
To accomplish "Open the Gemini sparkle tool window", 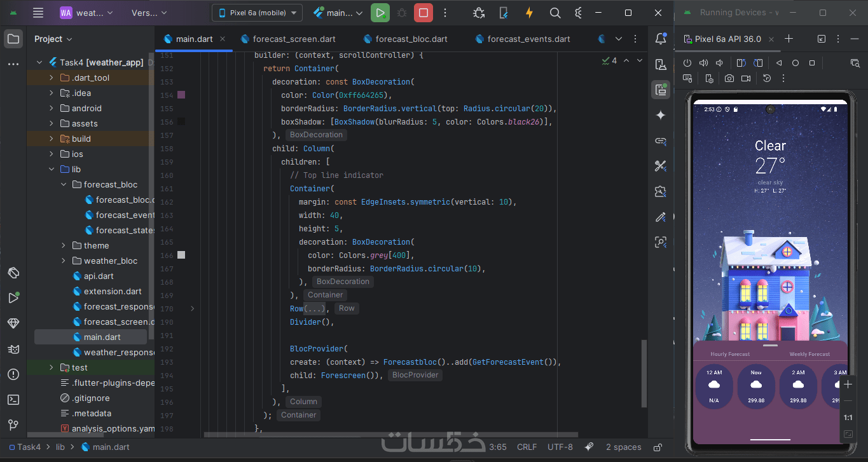I will [661, 115].
